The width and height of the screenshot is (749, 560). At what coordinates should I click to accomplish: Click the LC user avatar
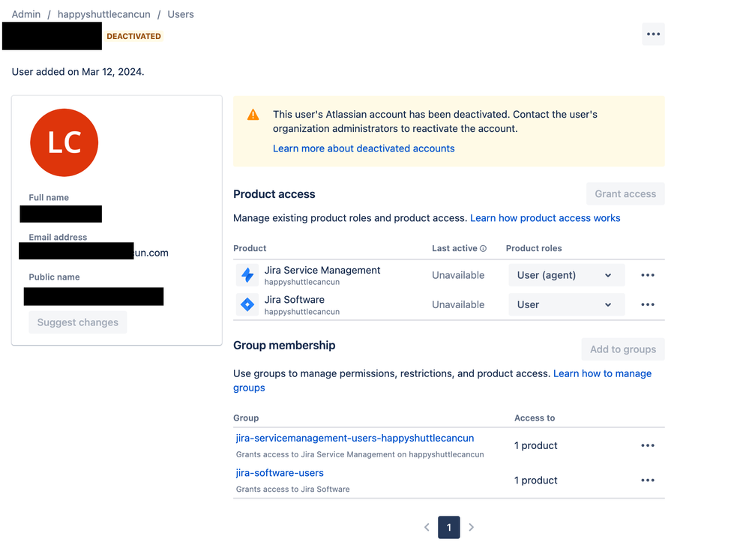(64, 142)
